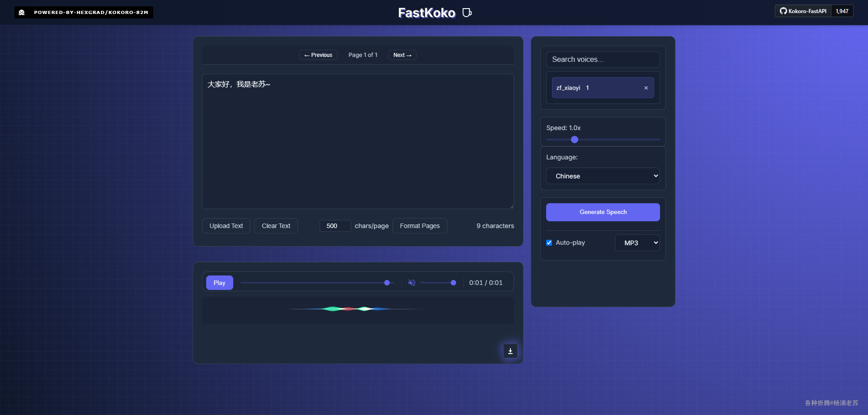
Task: Click the 'Page 1 of 1' indicator
Action: 363,55
